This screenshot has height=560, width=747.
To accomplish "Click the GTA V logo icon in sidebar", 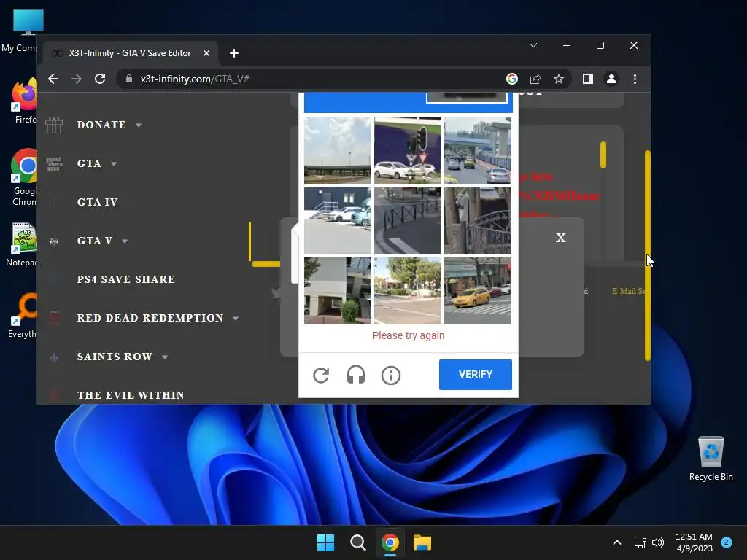I will 54,241.
